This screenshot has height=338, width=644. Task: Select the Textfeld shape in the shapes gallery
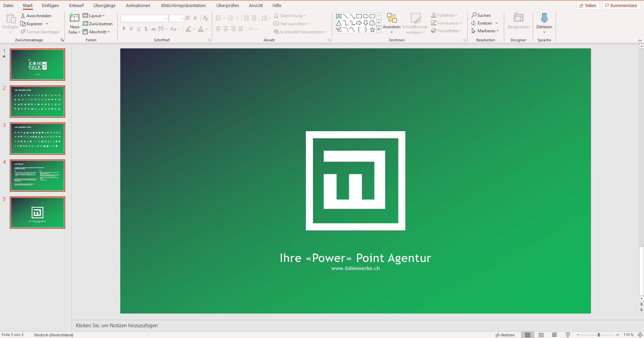point(338,15)
